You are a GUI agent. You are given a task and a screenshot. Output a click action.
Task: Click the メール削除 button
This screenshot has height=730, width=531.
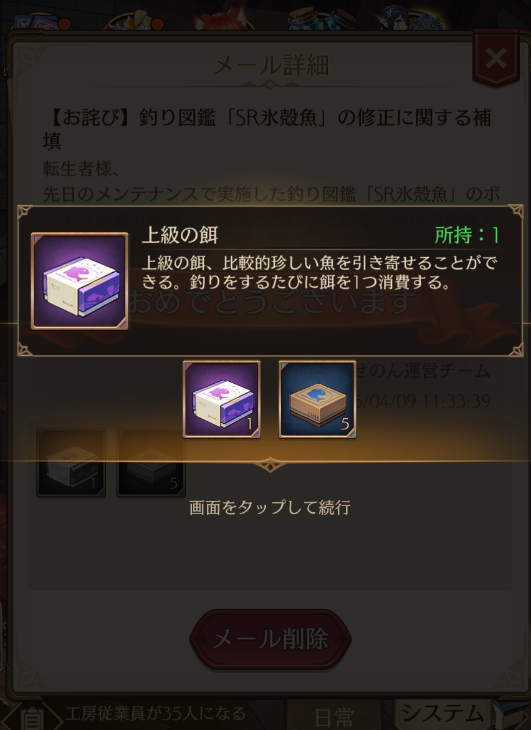pyautogui.click(x=270, y=639)
